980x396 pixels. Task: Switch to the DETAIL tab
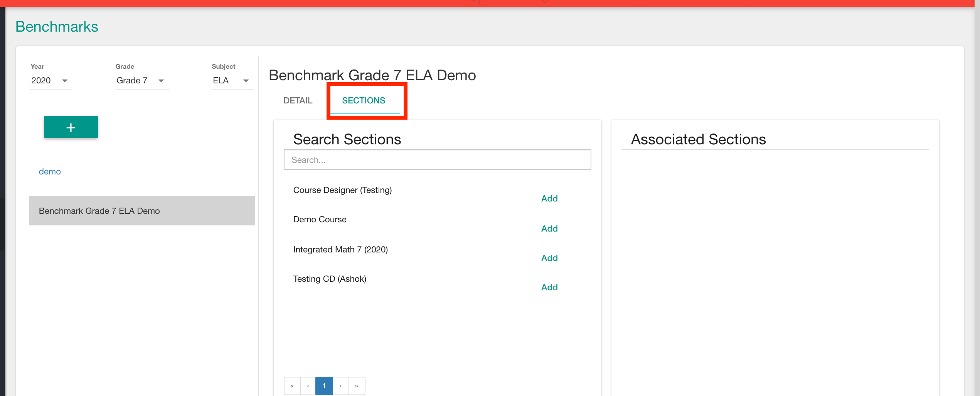click(x=298, y=101)
